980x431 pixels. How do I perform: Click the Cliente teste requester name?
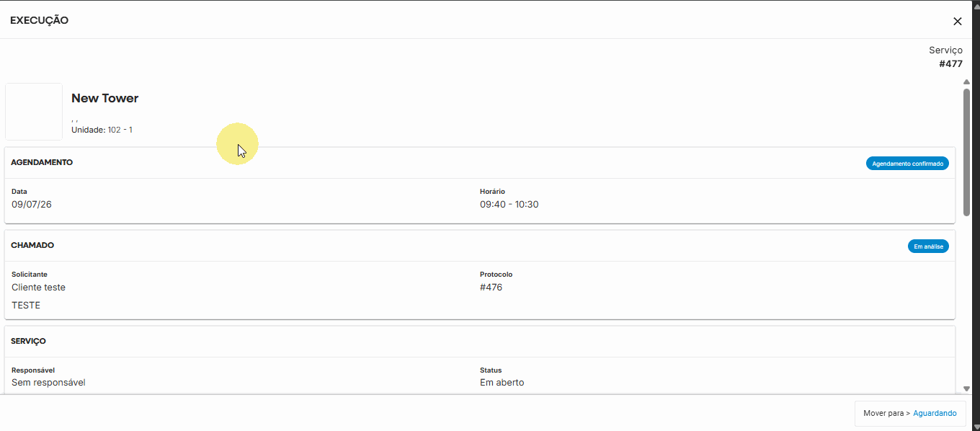tap(38, 288)
